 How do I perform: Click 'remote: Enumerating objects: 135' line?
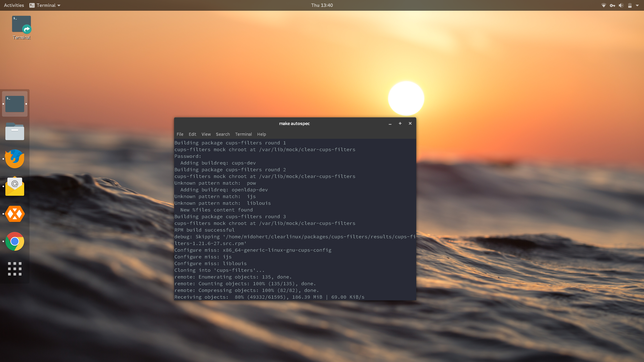233,277
